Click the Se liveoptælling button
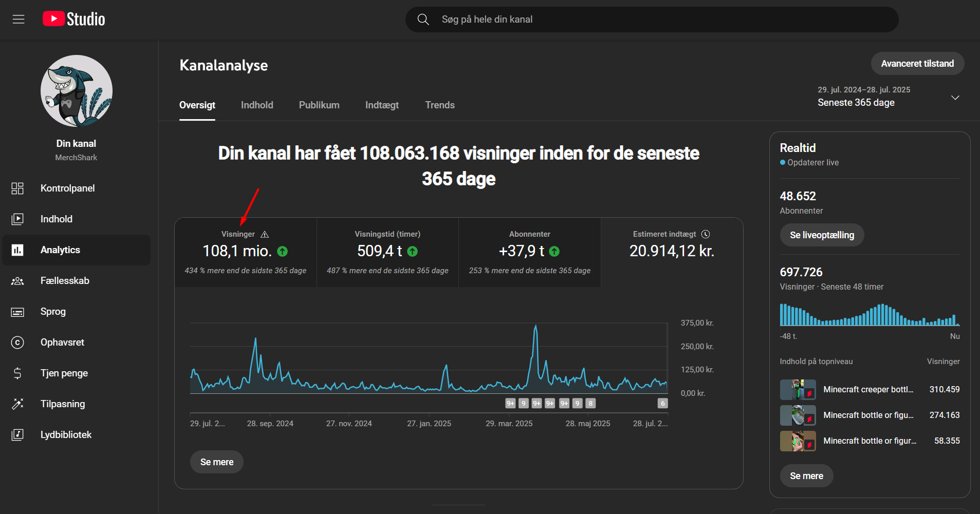This screenshot has width=980, height=514. pyautogui.click(x=821, y=235)
